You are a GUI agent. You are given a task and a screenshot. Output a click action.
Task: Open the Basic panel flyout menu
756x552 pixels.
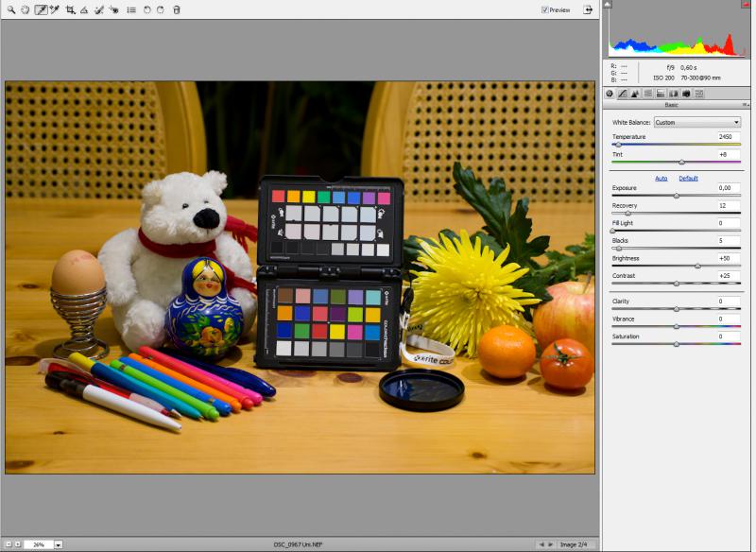click(x=745, y=105)
